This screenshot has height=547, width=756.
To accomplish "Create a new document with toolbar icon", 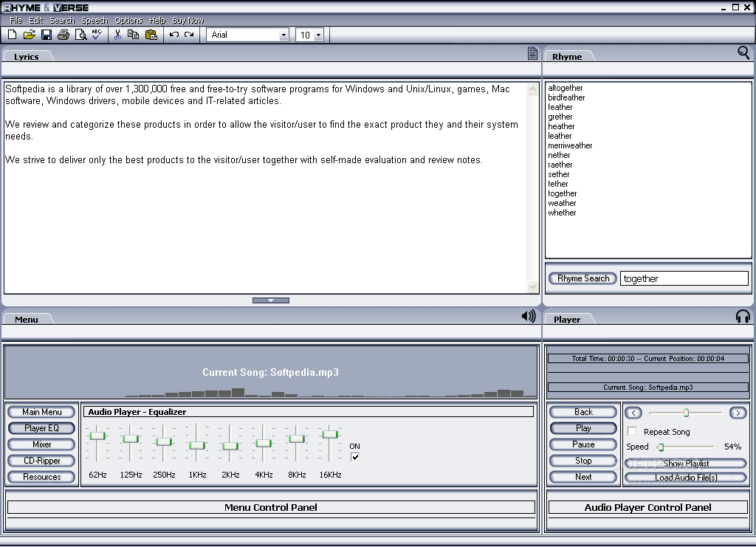I will click(12, 35).
